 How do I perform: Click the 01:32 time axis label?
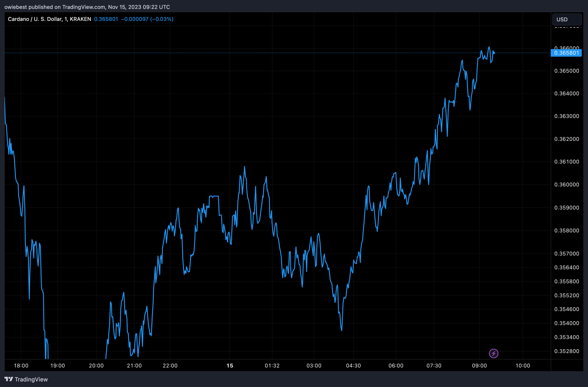point(272,365)
